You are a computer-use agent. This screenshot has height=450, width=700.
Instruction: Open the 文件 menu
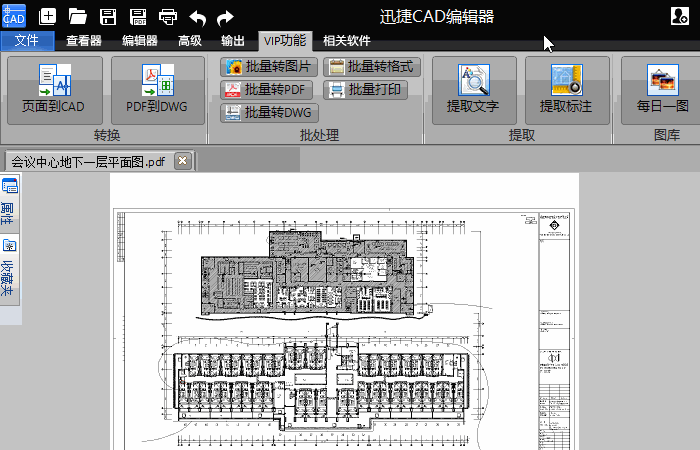coord(27,41)
